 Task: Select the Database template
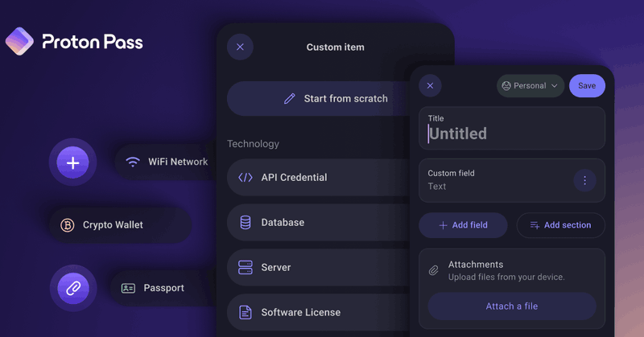[x=318, y=223]
